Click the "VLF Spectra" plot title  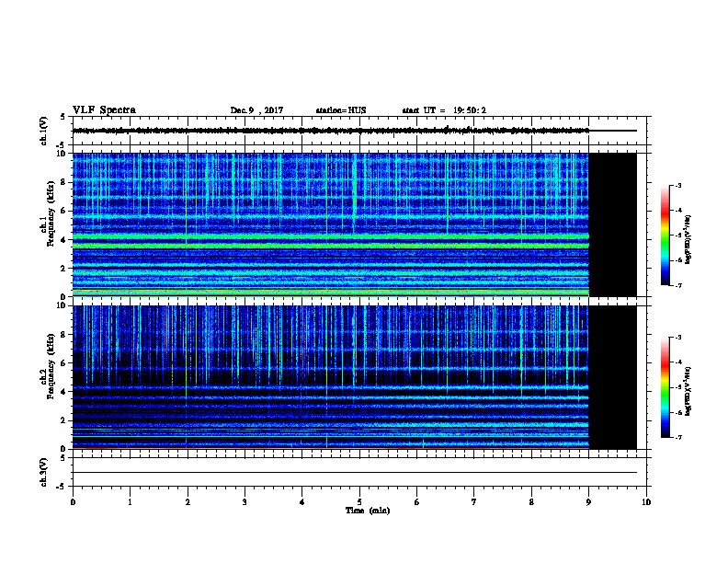pyautogui.click(x=104, y=110)
